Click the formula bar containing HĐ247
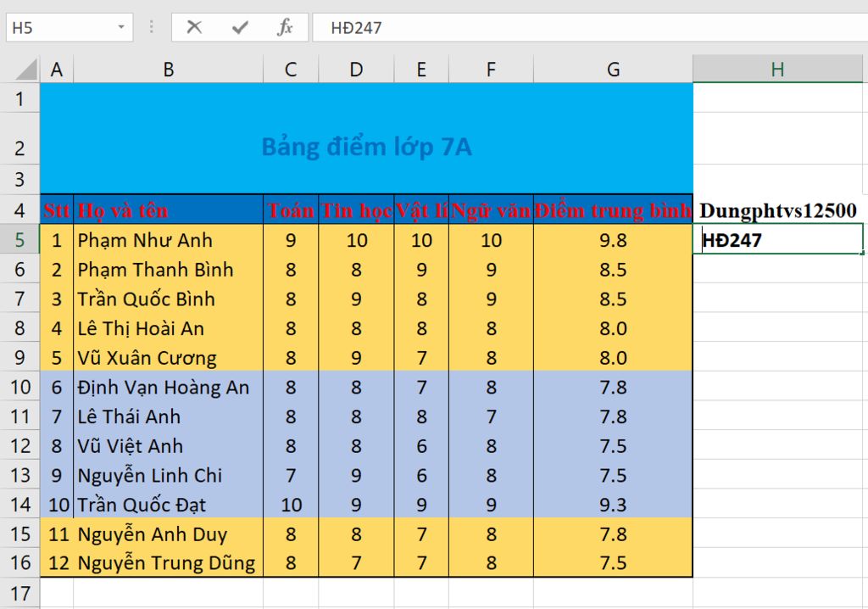This screenshot has width=868, height=609. (x=590, y=27)
